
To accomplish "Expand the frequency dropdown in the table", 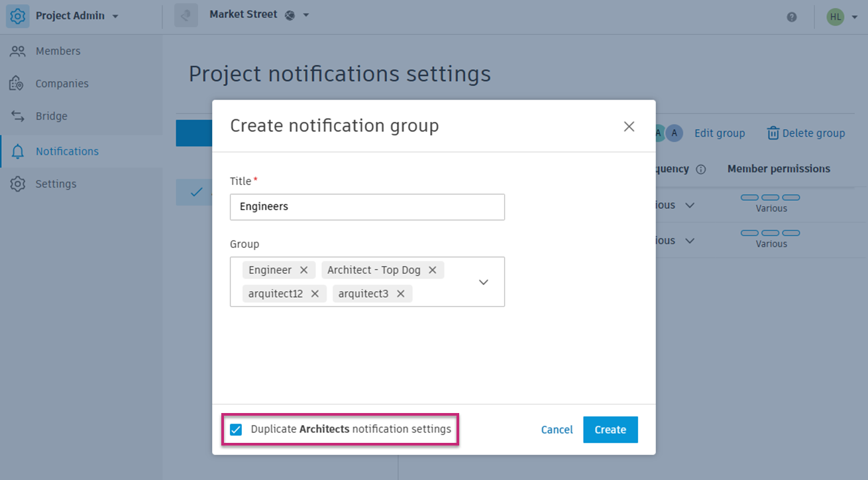I will click(690, 205).
